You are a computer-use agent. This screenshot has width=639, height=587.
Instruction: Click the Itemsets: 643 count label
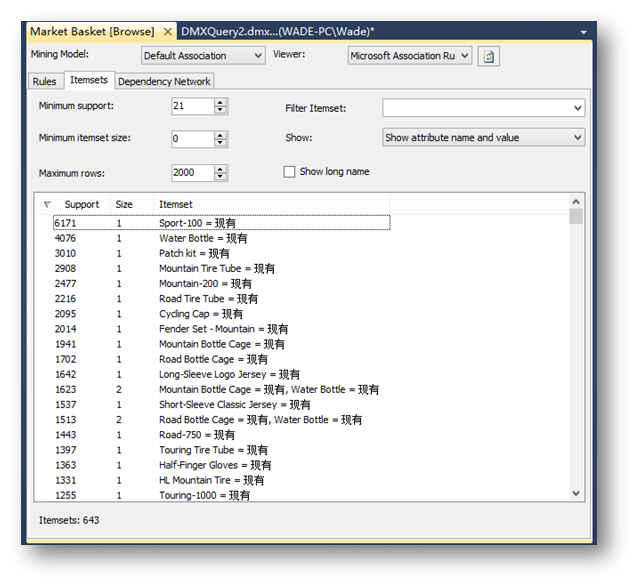point(69,520)
